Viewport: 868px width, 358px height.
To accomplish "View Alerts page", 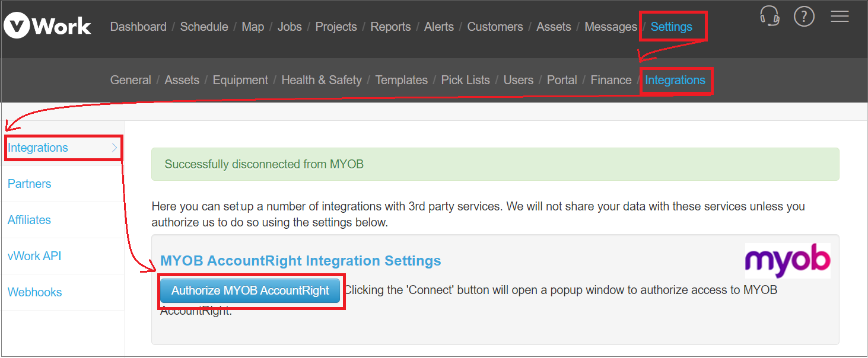I will point(439,27).
